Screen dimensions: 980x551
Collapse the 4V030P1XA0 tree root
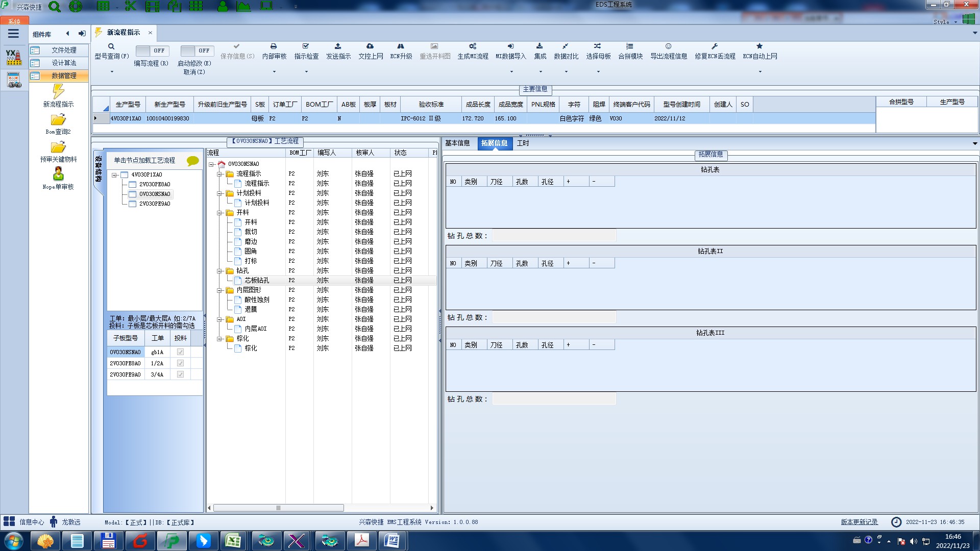115,175
